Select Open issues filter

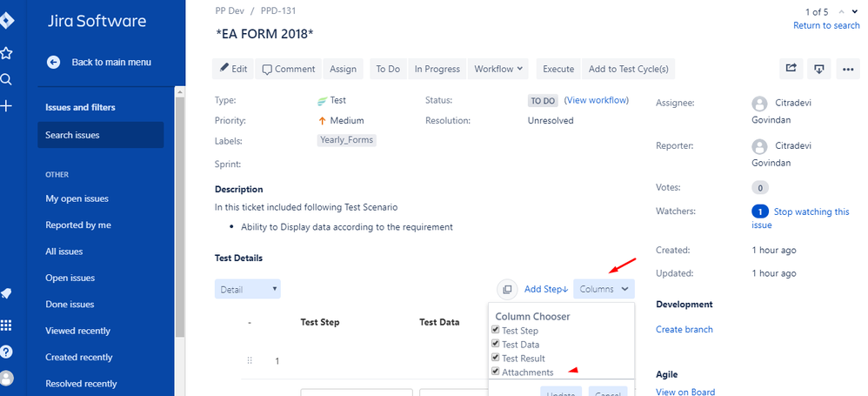70,278
